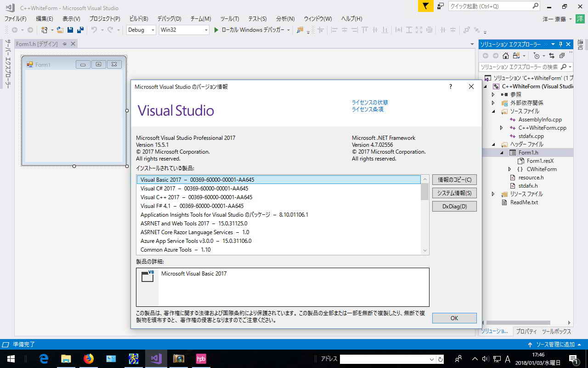Switch to the プロパティ tab

click(526, 331)
